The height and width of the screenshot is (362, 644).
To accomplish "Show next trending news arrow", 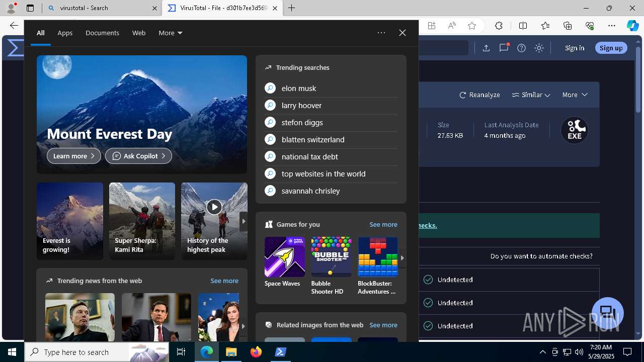I will pyautogui.click(x=244, y=326).
